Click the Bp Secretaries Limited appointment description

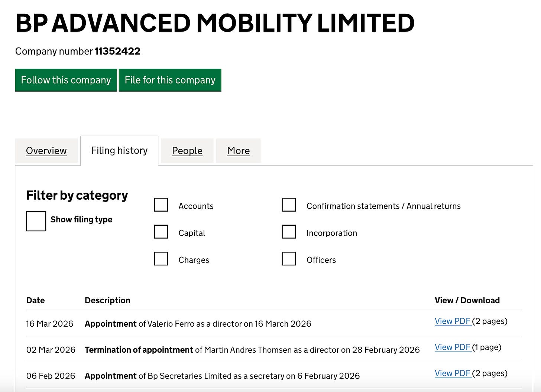click(x=222, y=376)
